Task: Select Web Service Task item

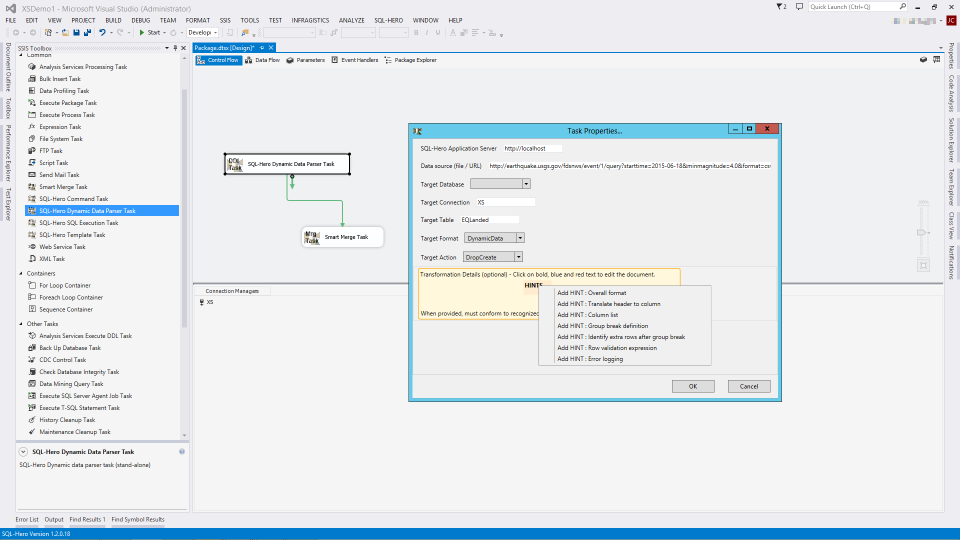Action: pyautogui.click(x=62, y=247)
